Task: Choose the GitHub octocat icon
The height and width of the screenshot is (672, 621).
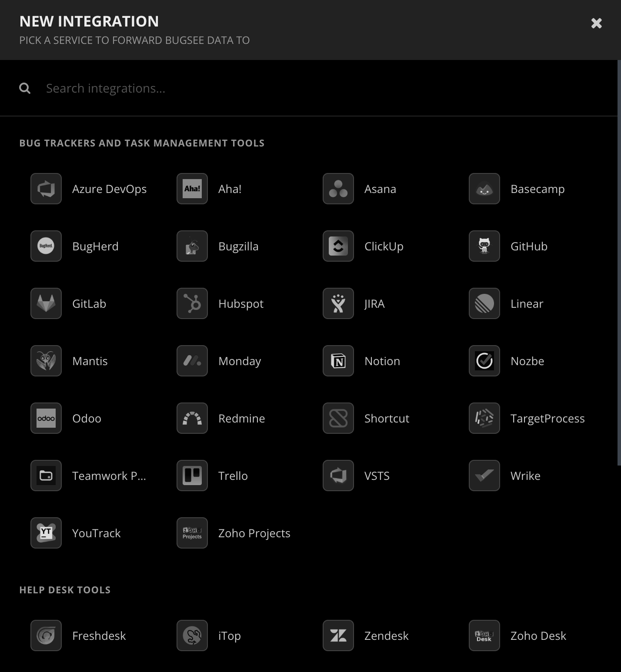Action: 484,246
